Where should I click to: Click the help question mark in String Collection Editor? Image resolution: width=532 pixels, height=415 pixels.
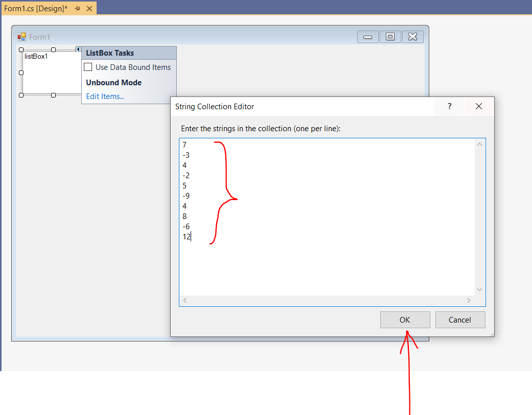[x=449, y=106]
